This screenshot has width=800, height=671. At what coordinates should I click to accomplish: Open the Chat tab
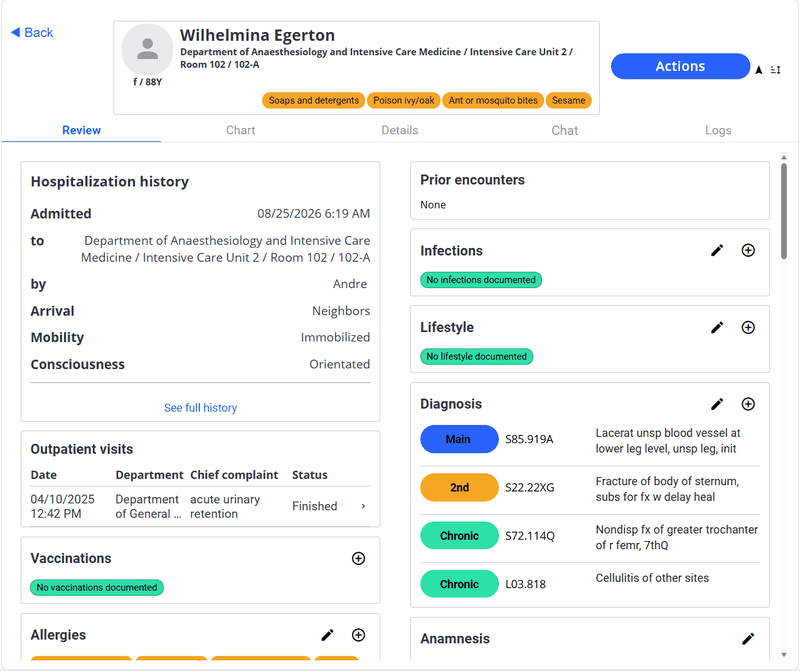point(564,130)
